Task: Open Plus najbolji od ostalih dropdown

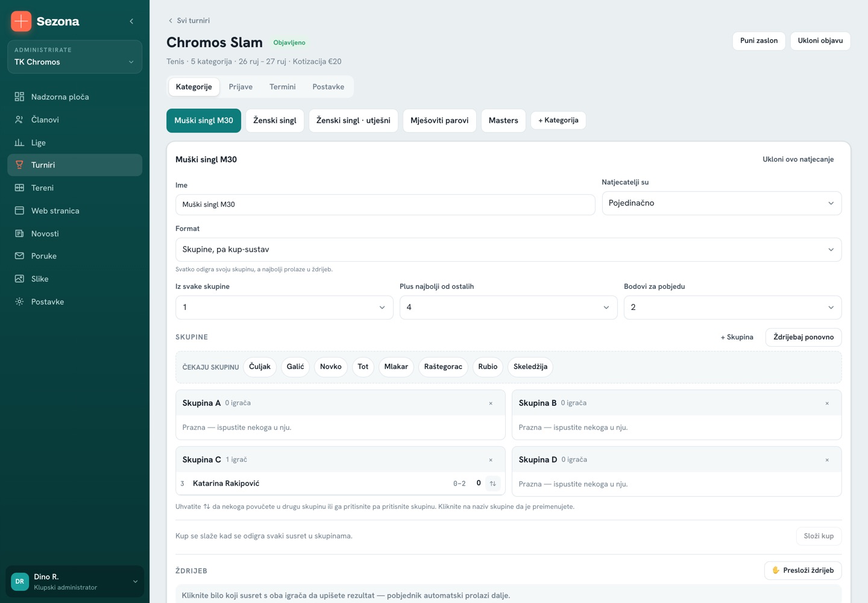Action: pyautogui.click(x=508, y=308)
